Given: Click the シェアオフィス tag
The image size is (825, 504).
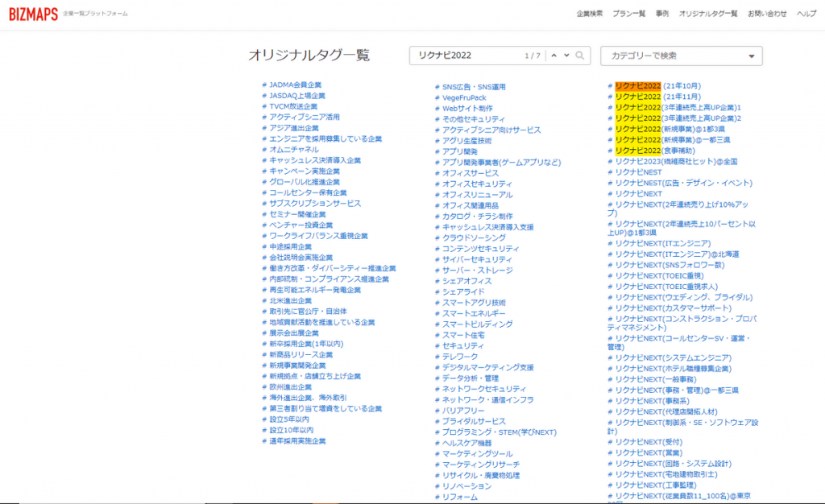Looking at the screenshot, I should click(466, 281).
